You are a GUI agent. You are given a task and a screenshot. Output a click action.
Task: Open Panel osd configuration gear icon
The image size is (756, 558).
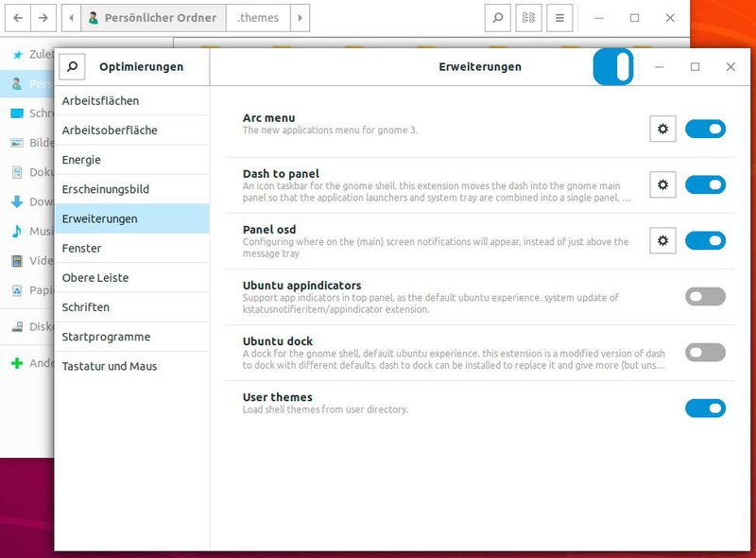[662, 238]
